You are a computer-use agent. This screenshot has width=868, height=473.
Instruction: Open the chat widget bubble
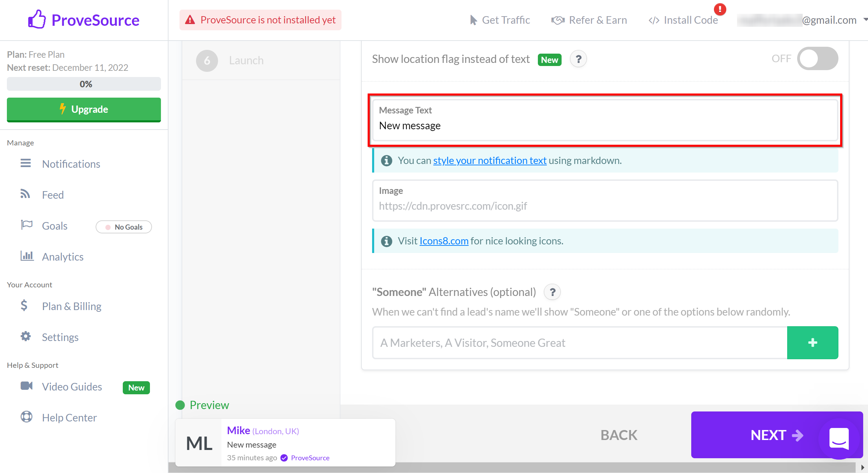point(839,438)
